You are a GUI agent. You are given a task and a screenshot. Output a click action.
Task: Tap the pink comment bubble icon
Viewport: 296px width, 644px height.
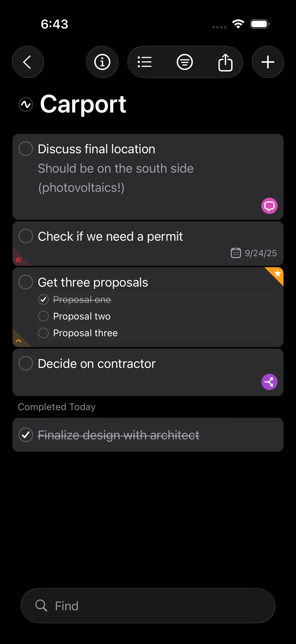269,206
